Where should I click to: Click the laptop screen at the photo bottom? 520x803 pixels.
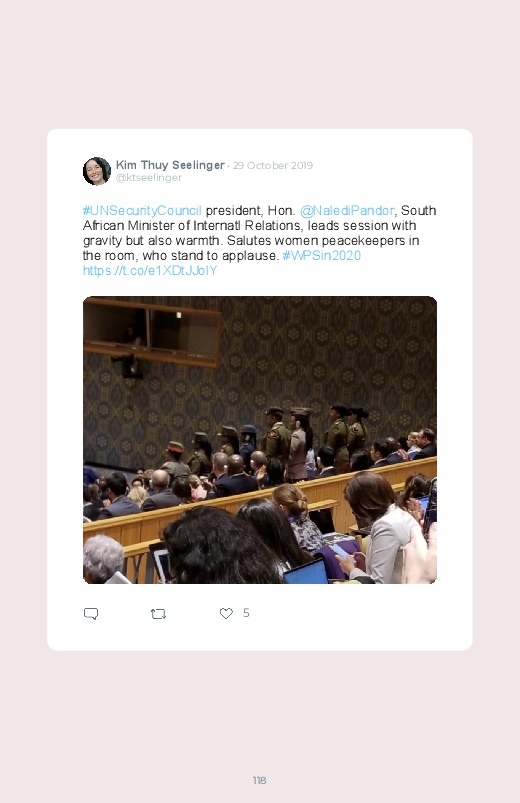[306, 572]
